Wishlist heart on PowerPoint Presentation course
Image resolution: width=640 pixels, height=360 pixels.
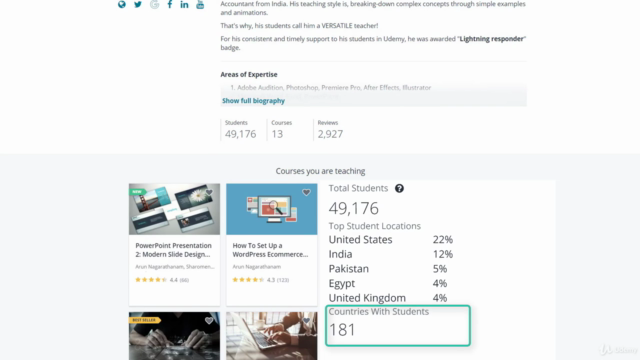(209, 192)
